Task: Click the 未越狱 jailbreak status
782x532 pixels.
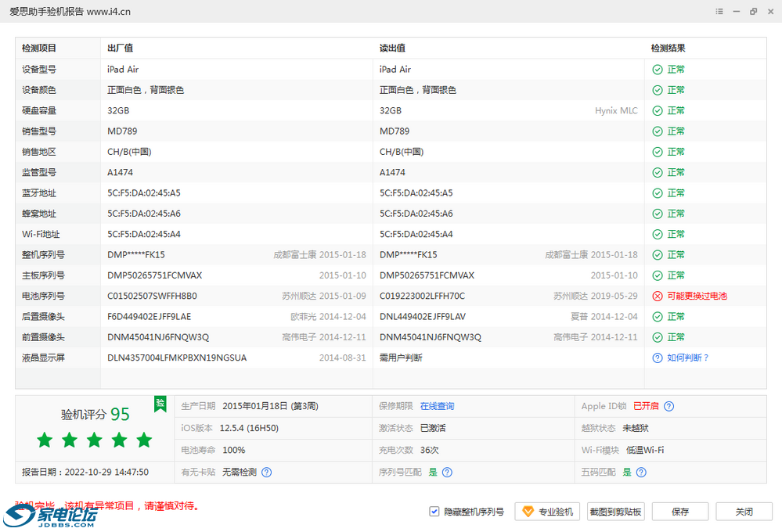Action: pyautogui.click(x=636, y=428)
